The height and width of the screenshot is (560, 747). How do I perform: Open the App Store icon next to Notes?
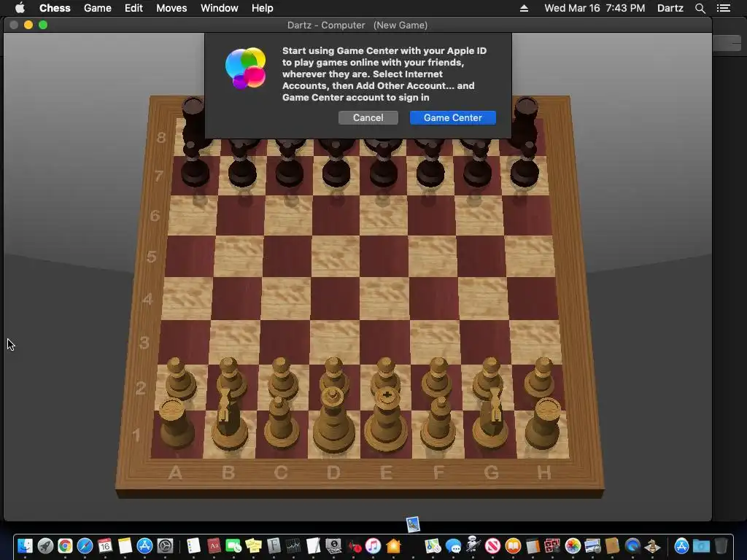pos(145,545)
